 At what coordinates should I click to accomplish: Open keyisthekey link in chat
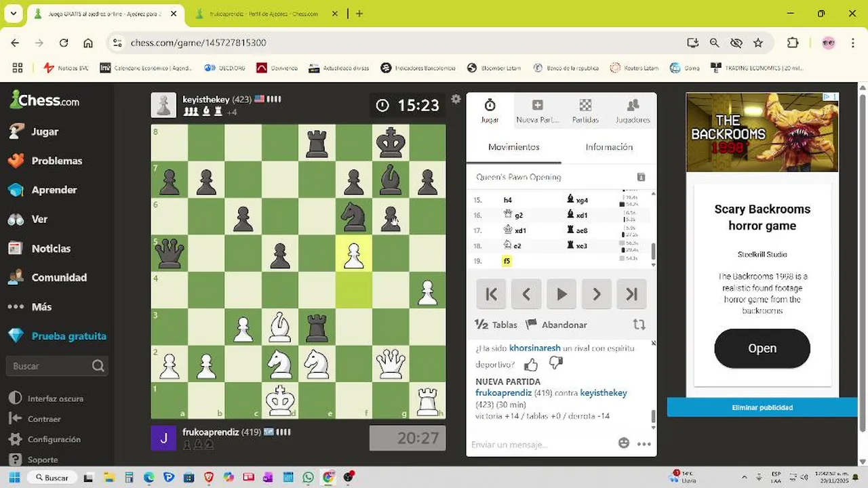[x=604, y=392]
